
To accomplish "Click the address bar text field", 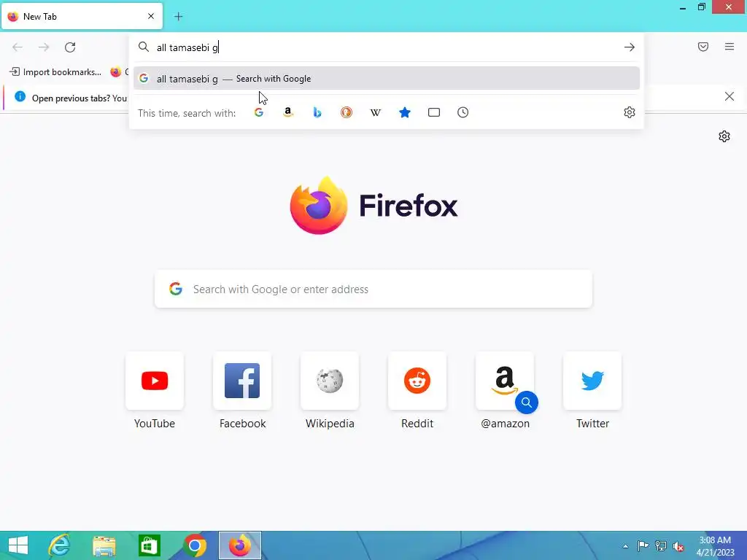I will pos(386,47).
